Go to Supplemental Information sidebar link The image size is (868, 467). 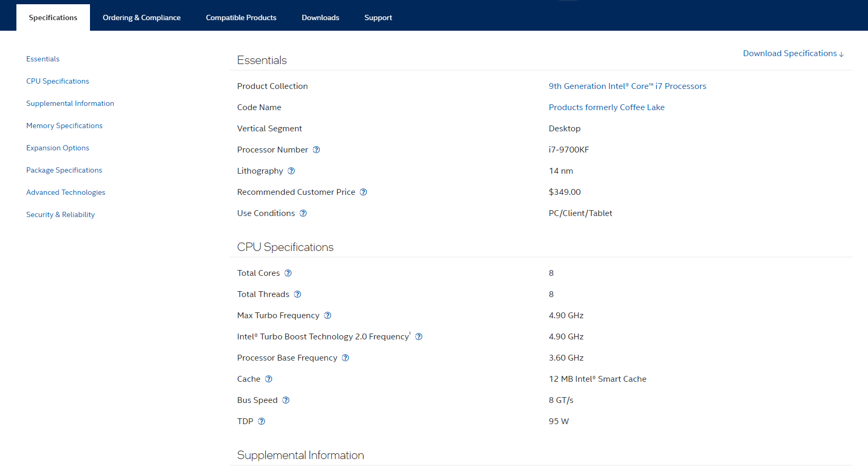[70, 103]
